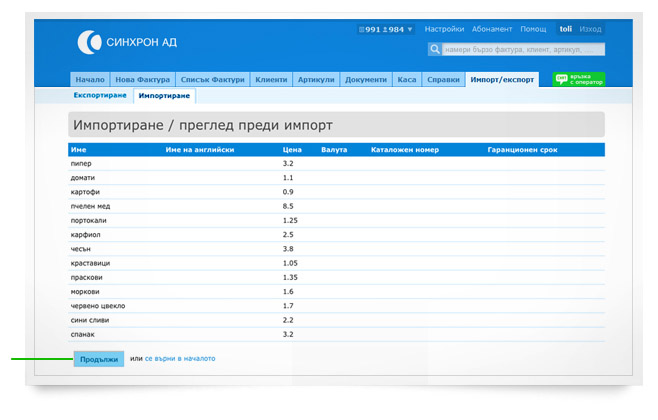Open the Клиенти tab
658x420 pixels.
pos(271,79)
